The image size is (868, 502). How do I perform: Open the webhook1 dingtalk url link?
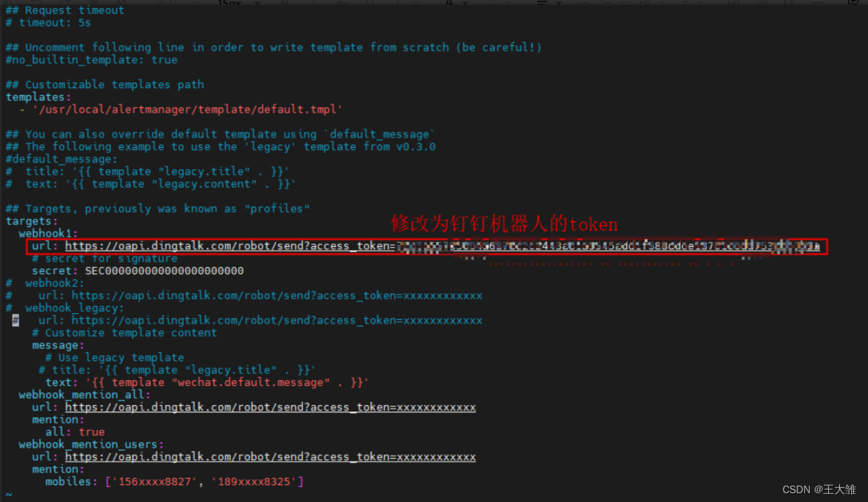[x=442, y=246]
